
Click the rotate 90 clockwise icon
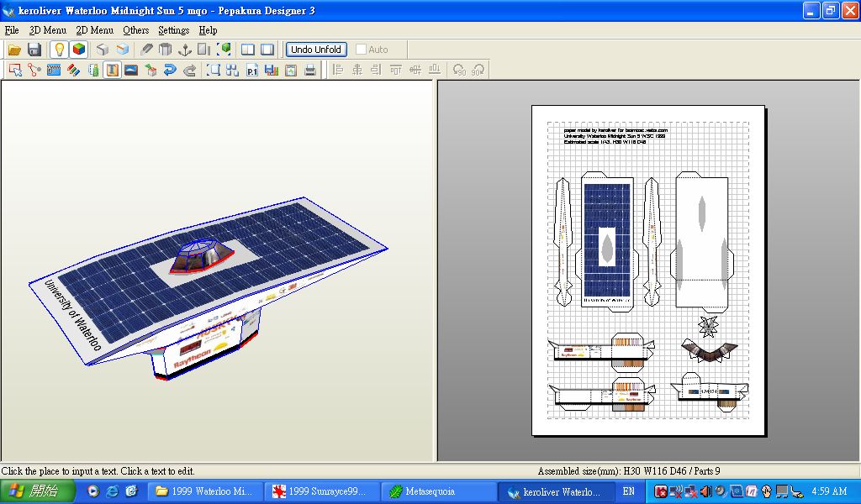(478, 71)
